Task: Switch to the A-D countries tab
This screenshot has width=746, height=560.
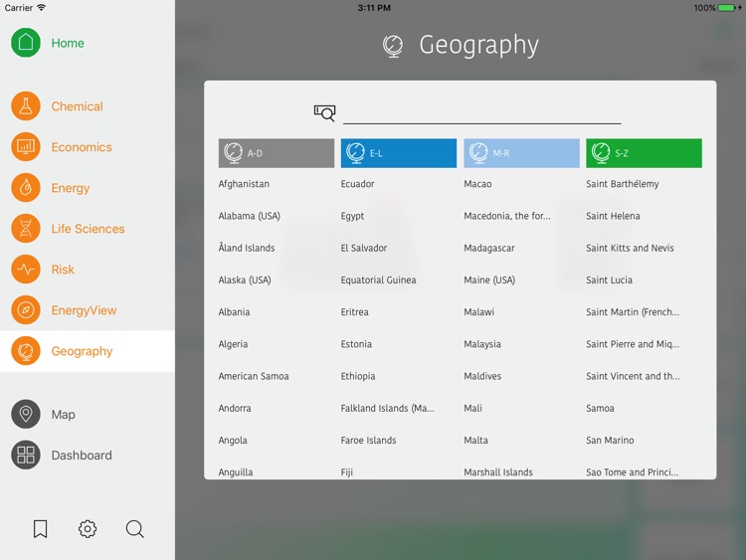Action: [277, 153]
